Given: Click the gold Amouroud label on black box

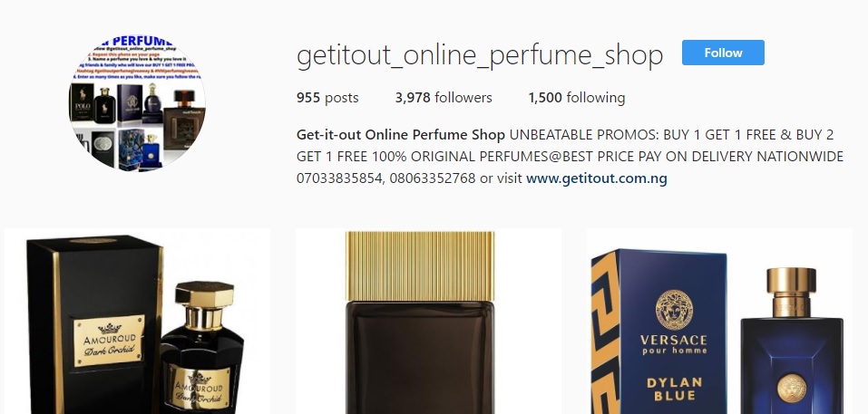Looking at the screenshot, I should (x=109, y=341).
